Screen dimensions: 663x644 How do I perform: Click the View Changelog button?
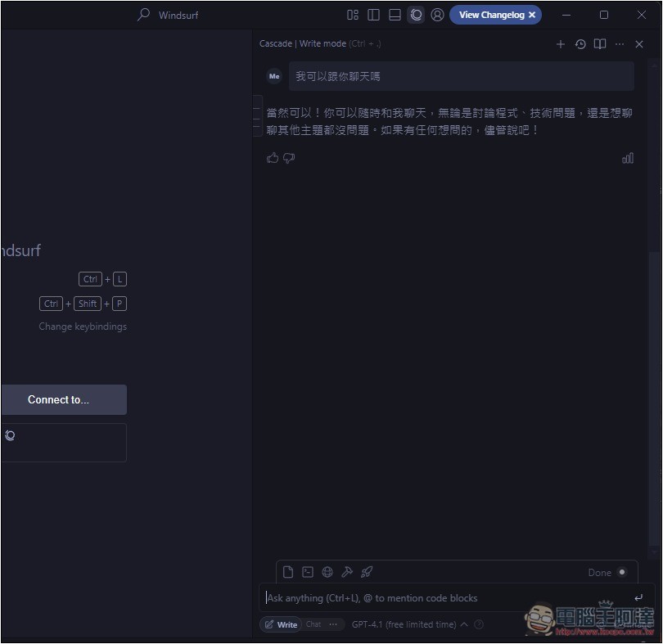(x=491, y=15)
